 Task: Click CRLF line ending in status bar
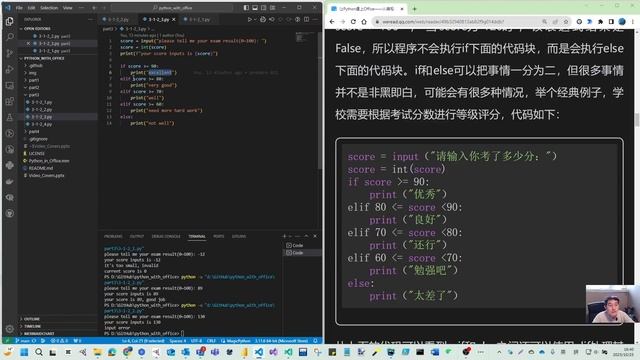click(x=211, y=341)
